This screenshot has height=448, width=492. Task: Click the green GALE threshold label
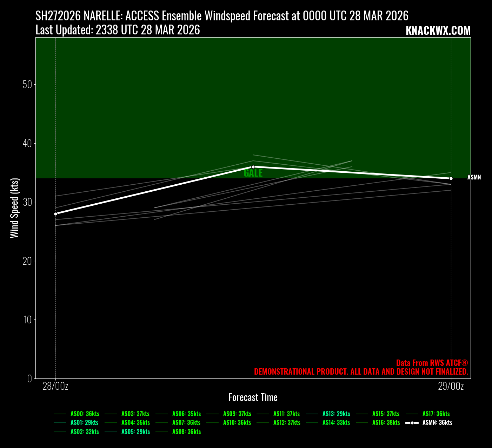(253, 173)
